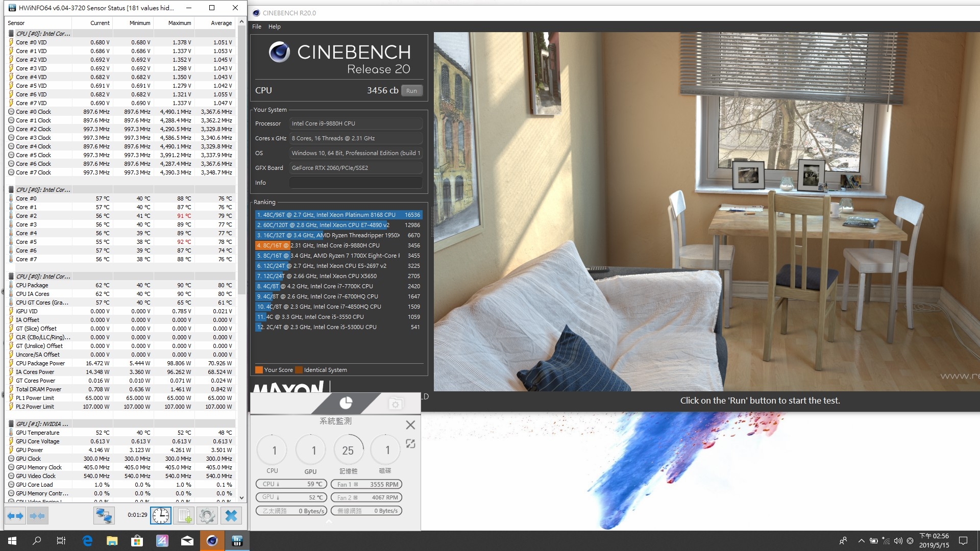Click the expand arrows icon in monitor widget

pos(410,444)
